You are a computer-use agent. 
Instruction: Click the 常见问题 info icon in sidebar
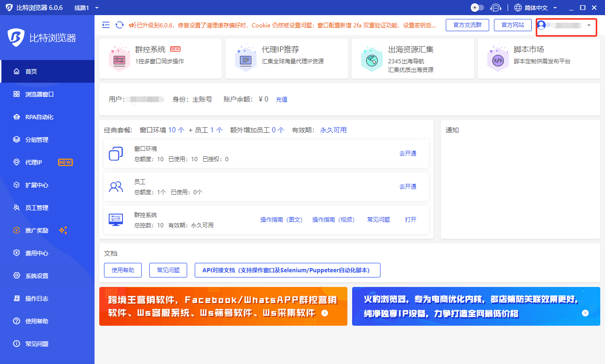point(17,344)
